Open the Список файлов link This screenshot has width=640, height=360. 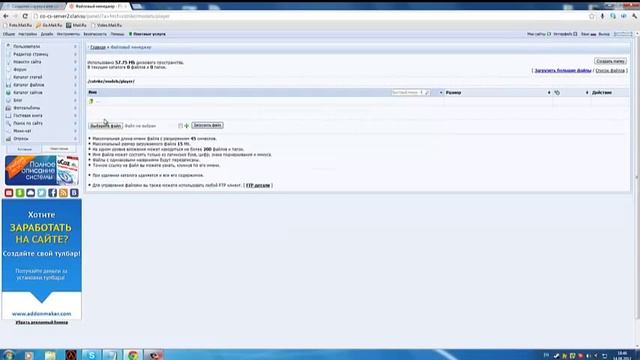[x=610, y=71]
